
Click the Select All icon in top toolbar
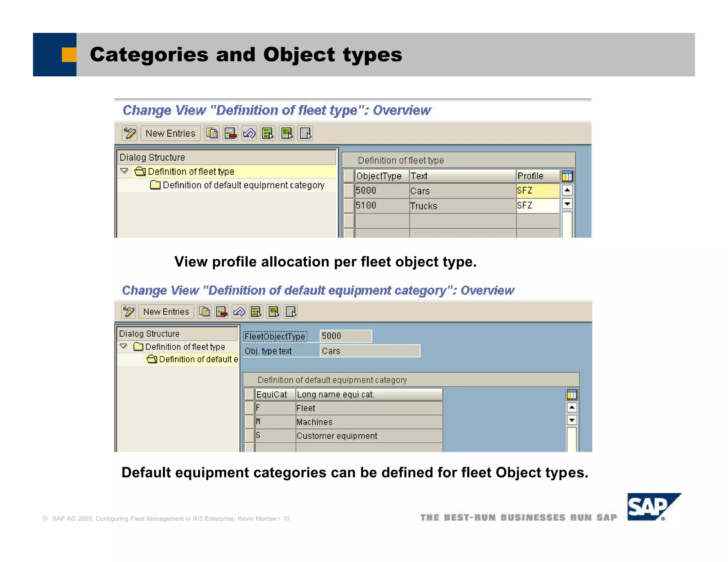click(x=268, y=134)
